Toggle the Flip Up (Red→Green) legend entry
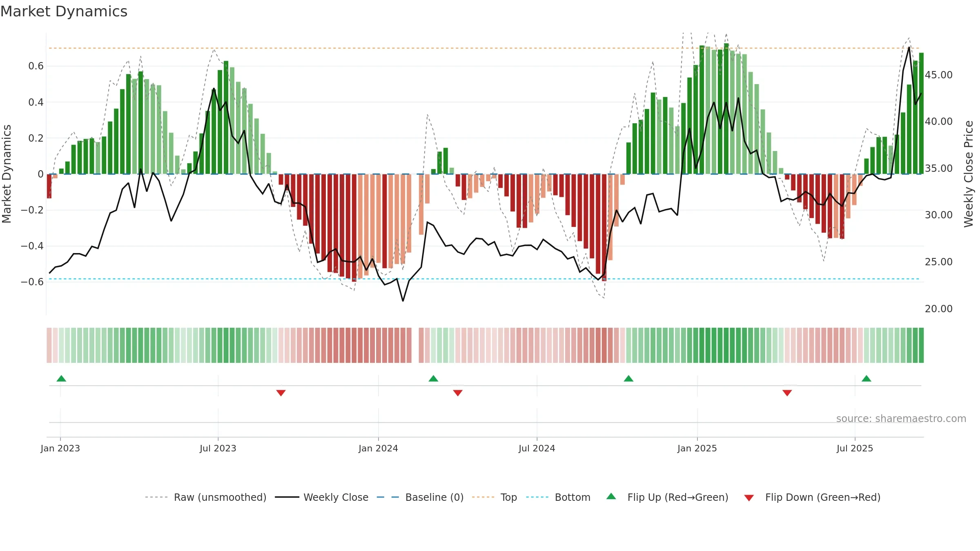This screenshot has height=551, width=980. [x=667, y=497]
